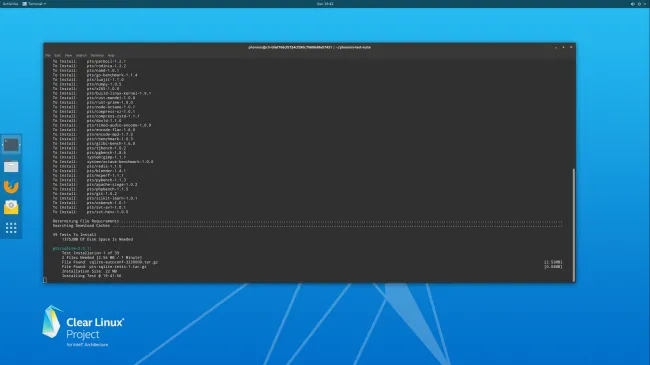
Task: Click the 'pts/build-linux-kernel' install line
Action: 102,93
